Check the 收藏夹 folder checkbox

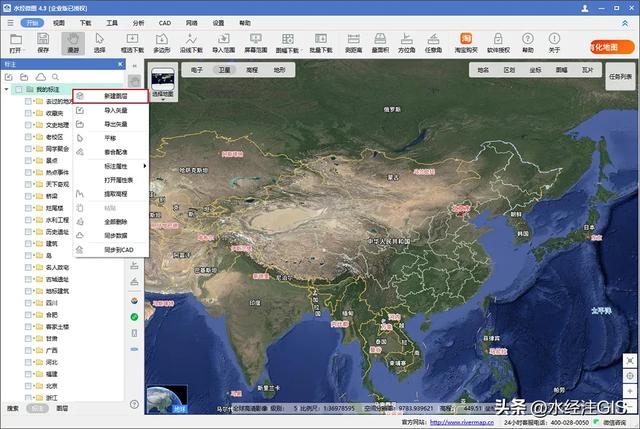pyautogui.click(x=28, y=113)
